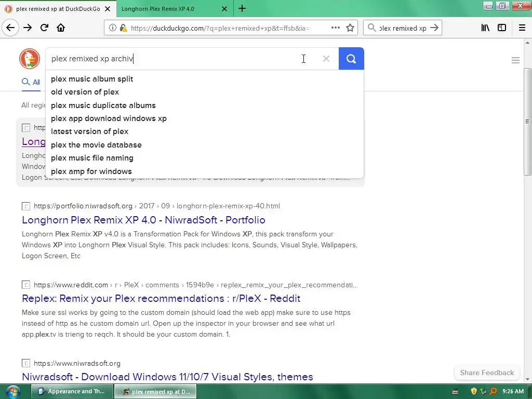
Task: Go forward with the arrow button
Action: pyautogui.click(x=28, y=28)
